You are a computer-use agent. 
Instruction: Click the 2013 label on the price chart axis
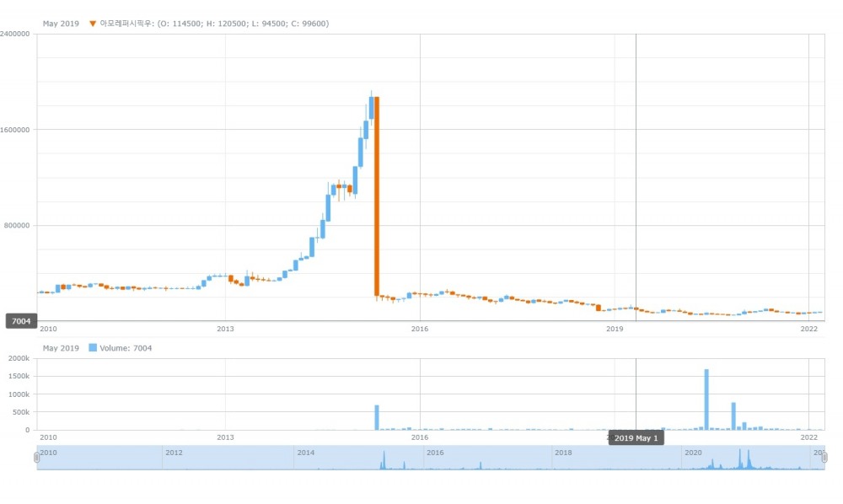click(225, 329)
